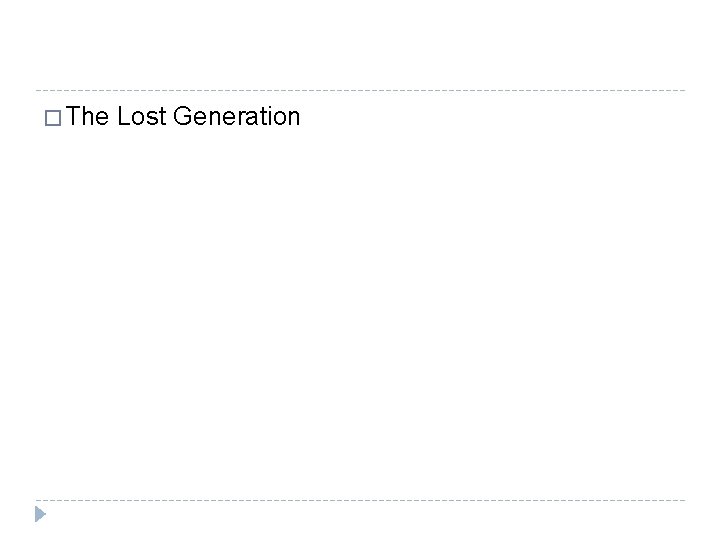720x540 pixels.
Task: Click the blue triangle arrow icon
Action: [x=40, y=516]
